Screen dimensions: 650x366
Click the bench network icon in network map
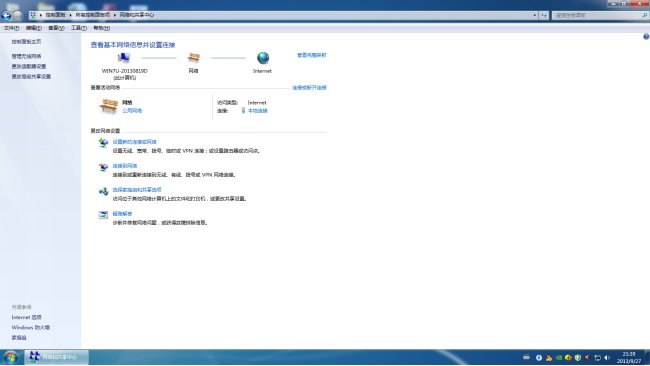(x=194, y=58)
